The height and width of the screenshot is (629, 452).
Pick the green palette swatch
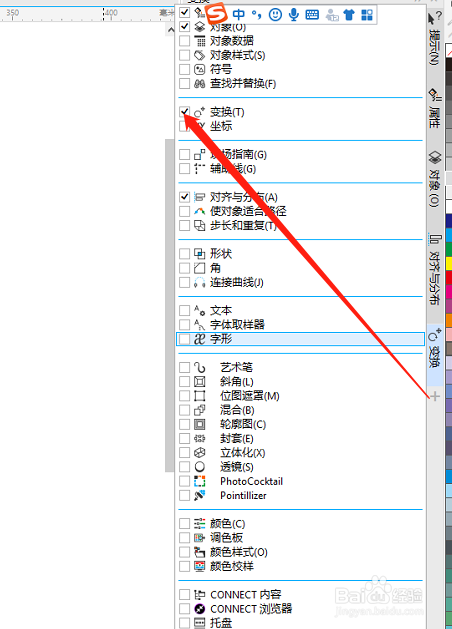coord(449,249)
